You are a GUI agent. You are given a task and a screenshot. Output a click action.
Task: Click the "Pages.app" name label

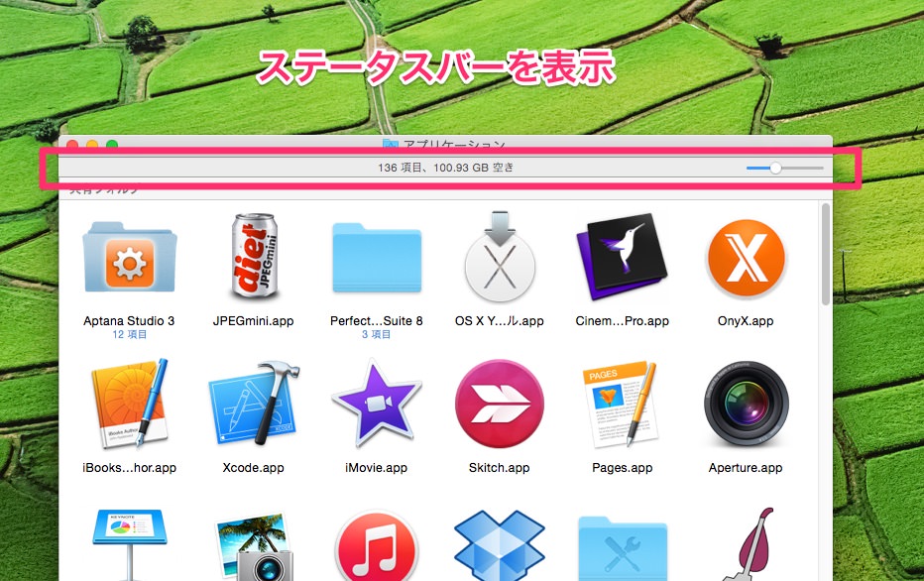[623, 468]
